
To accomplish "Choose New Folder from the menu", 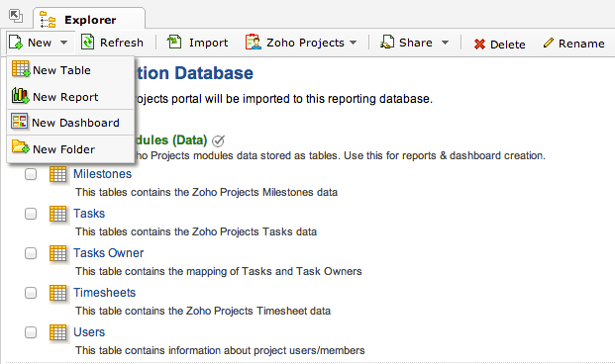I will pos(70,149).
